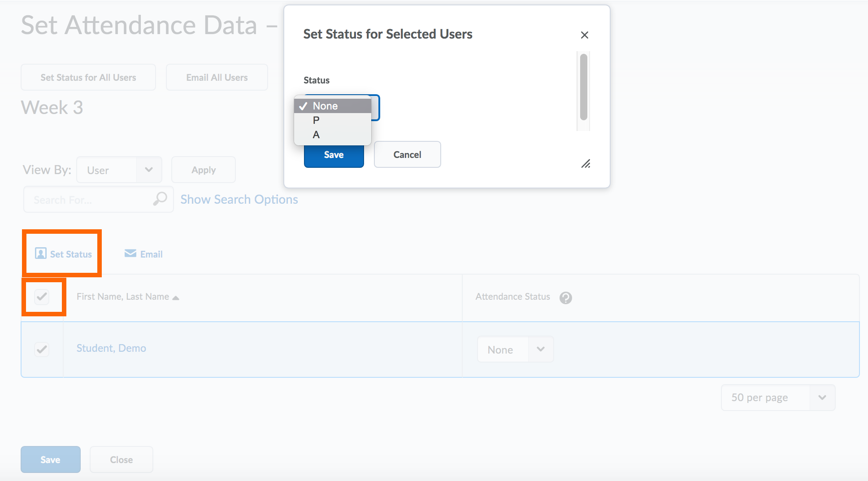Click the dialog vertical scrollbar
Image resolution: width=868 pixels, height=481 pixels.
[583, 87]
